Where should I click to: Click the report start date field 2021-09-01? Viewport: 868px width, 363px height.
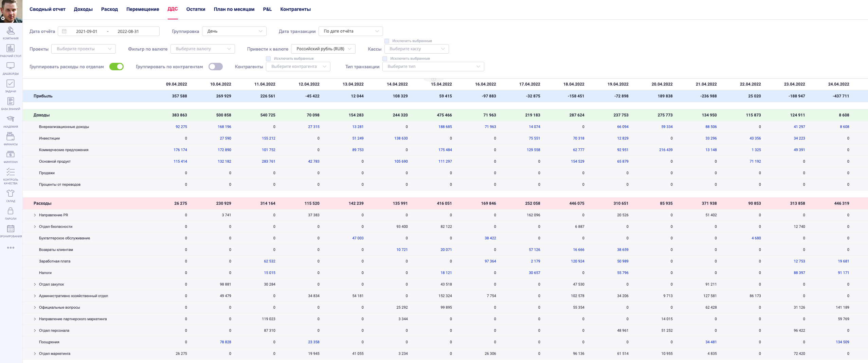click(87, 31)
